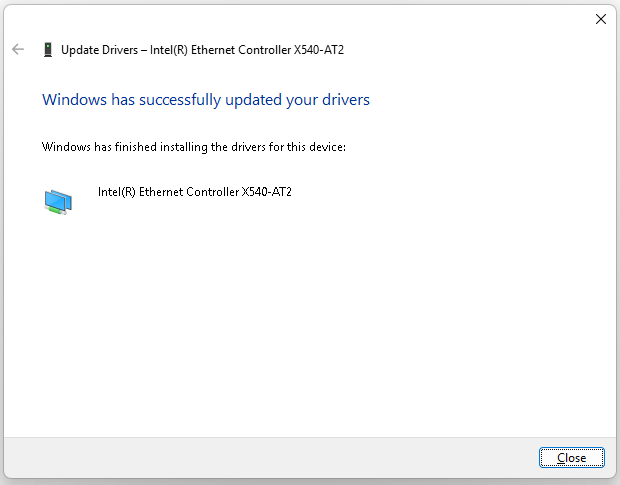Click the rear monitor in the adapter icon
This screenshot has width=620, height=485.
click(51, 196)
